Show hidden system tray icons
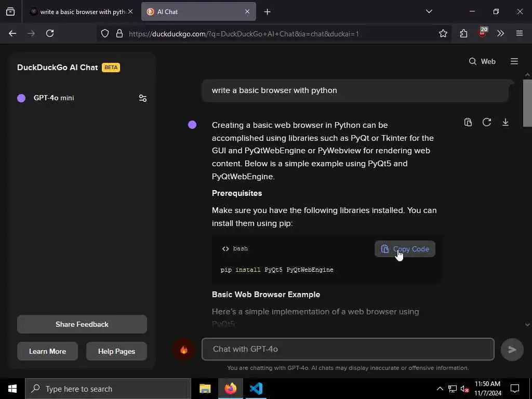The width and height of the screenshot is (532, 399). tap(440, 389)
